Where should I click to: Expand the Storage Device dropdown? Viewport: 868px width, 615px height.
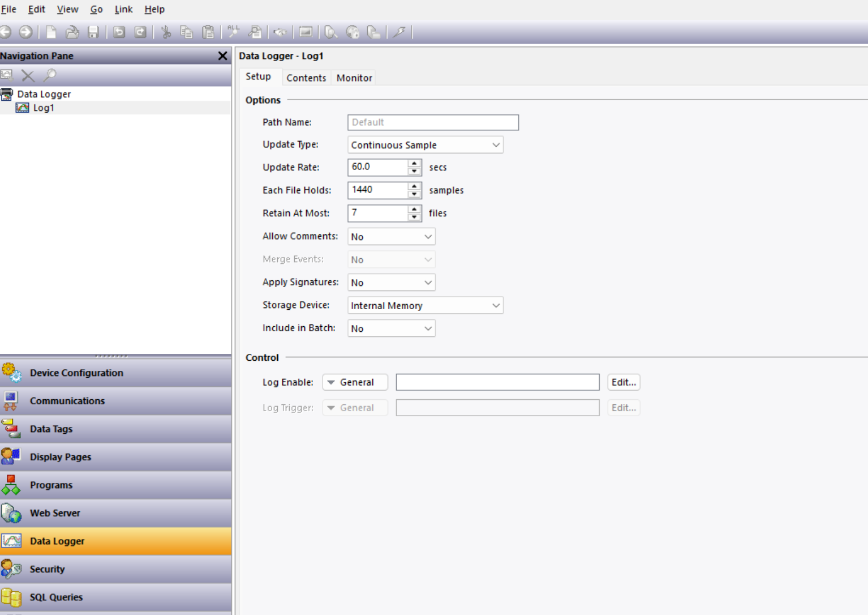point(425,306)
